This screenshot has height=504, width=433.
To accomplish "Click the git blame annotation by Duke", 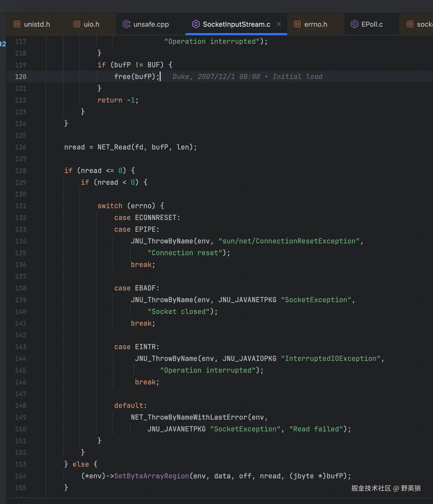I will (247, 77).
